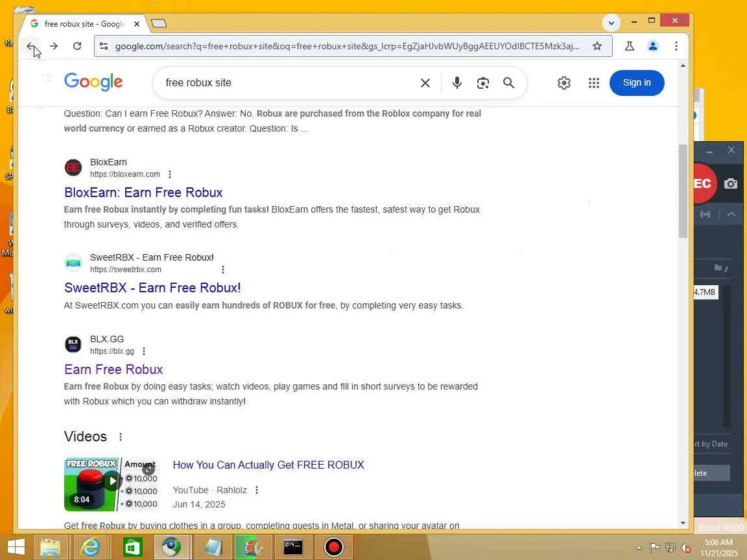
Task: Open site information icon in address bar
Action: (104, 46)
